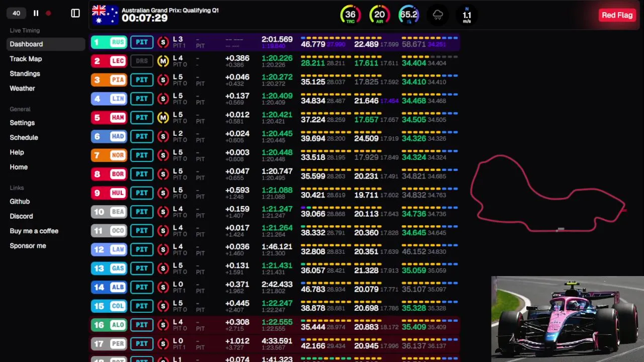Go to the Home page
644x362 pixels.
pos(19,167)
